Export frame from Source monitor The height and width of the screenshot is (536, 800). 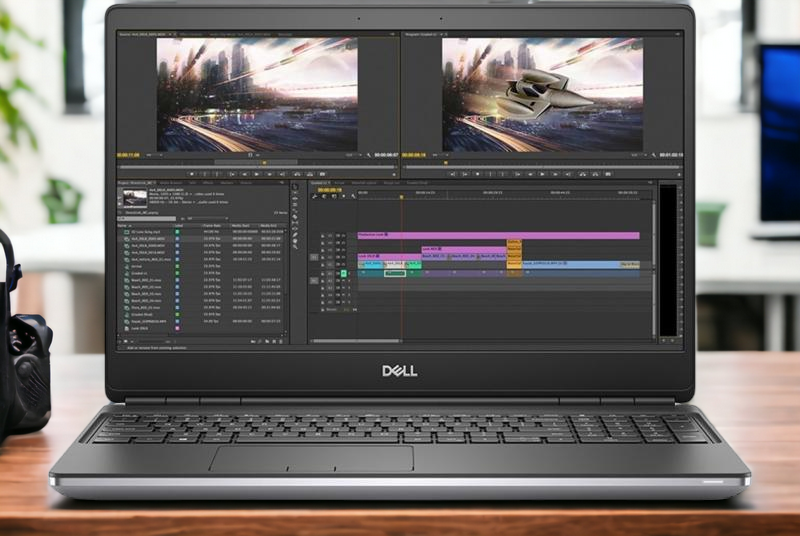(x=322, y=174)
